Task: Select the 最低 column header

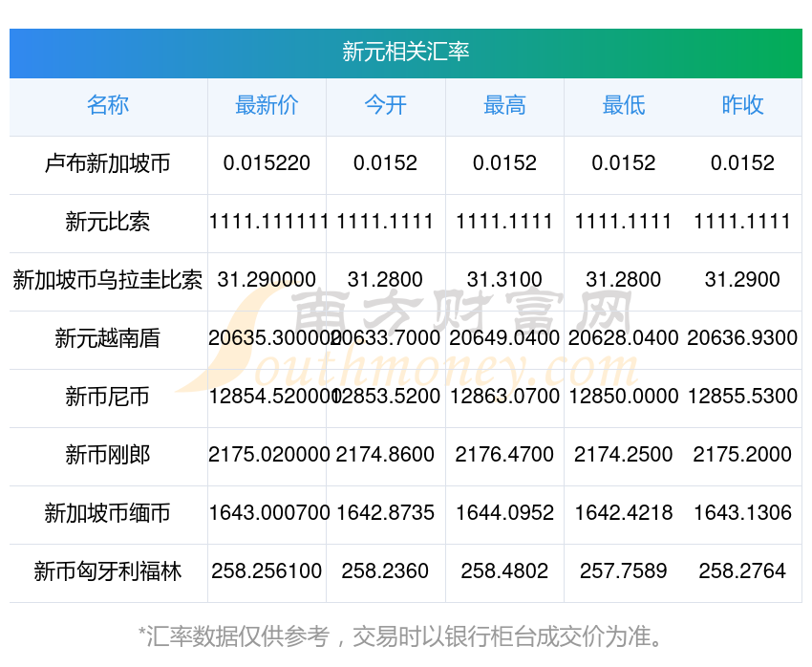Action: [624, 106]
